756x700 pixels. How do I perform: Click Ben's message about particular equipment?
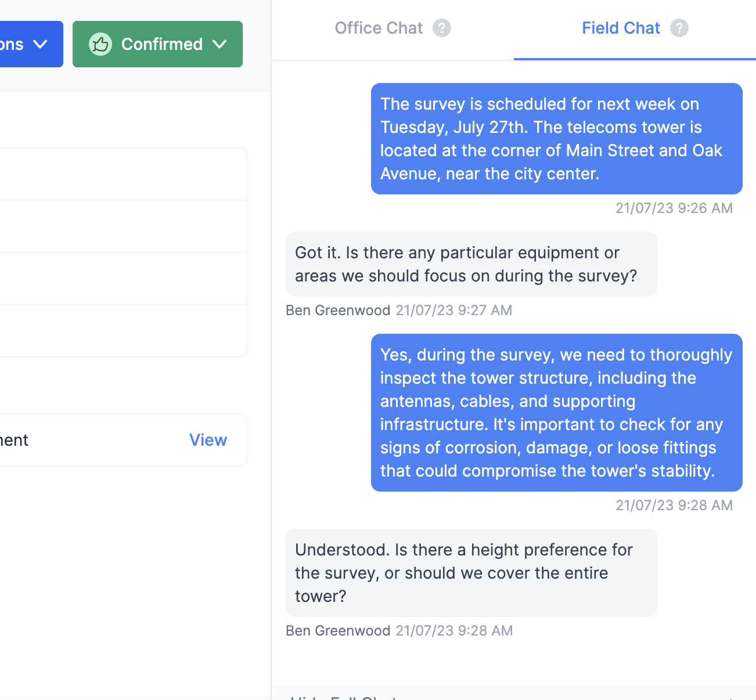471,264
